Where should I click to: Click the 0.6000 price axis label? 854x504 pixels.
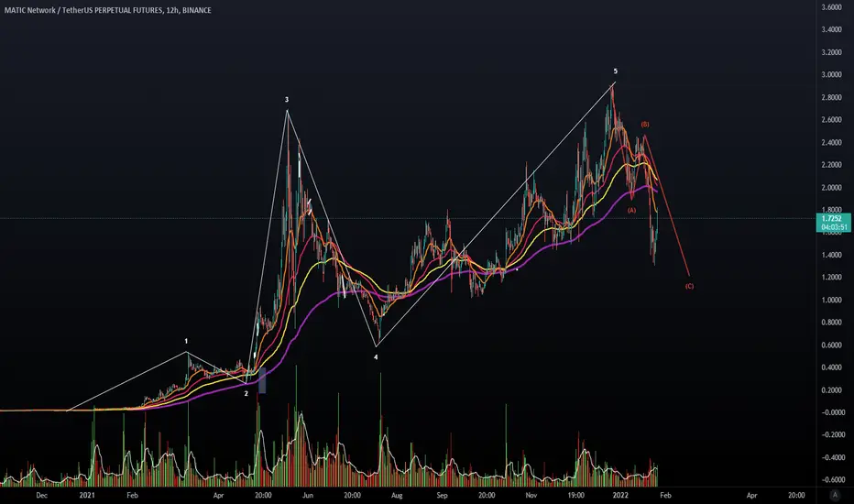click(831, 345)
